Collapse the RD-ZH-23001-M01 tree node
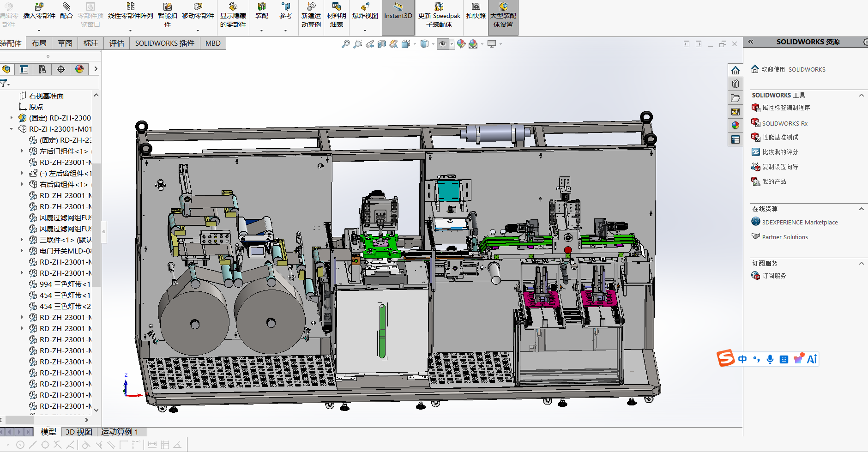Image resolution: width=868 pixels, height=453 pixels. [x=12, y=129]
